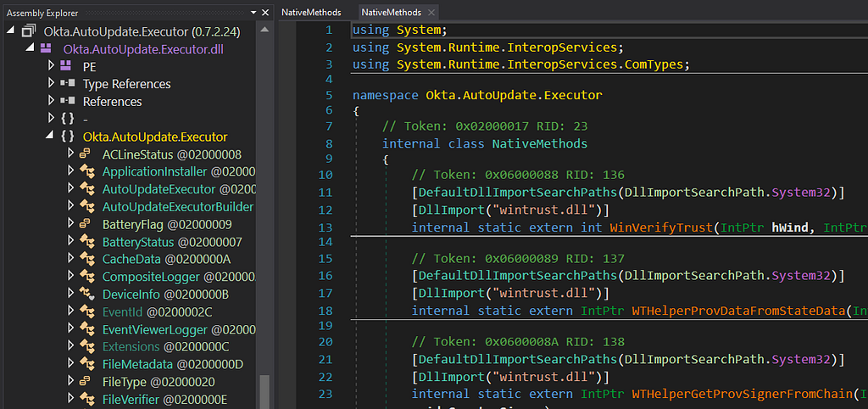Click the braces icon of the '-' namespace
This screenshot has width=868, height=409.
click(x=68, y=119)
